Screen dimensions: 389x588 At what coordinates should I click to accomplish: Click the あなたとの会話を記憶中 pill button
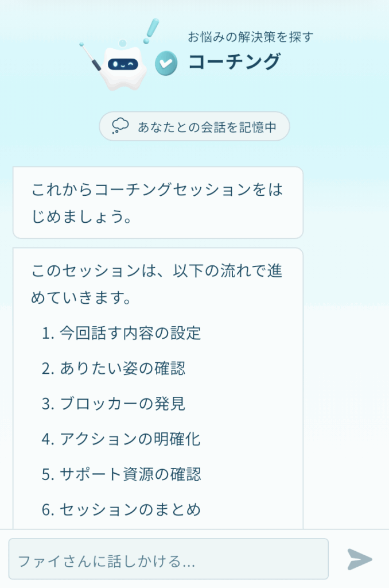(194, 126)
